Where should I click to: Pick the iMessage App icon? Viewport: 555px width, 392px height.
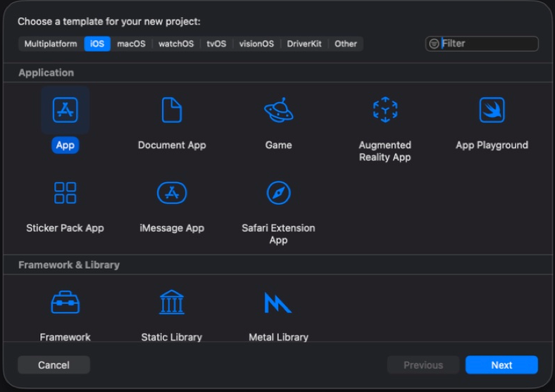click(172, 193)
